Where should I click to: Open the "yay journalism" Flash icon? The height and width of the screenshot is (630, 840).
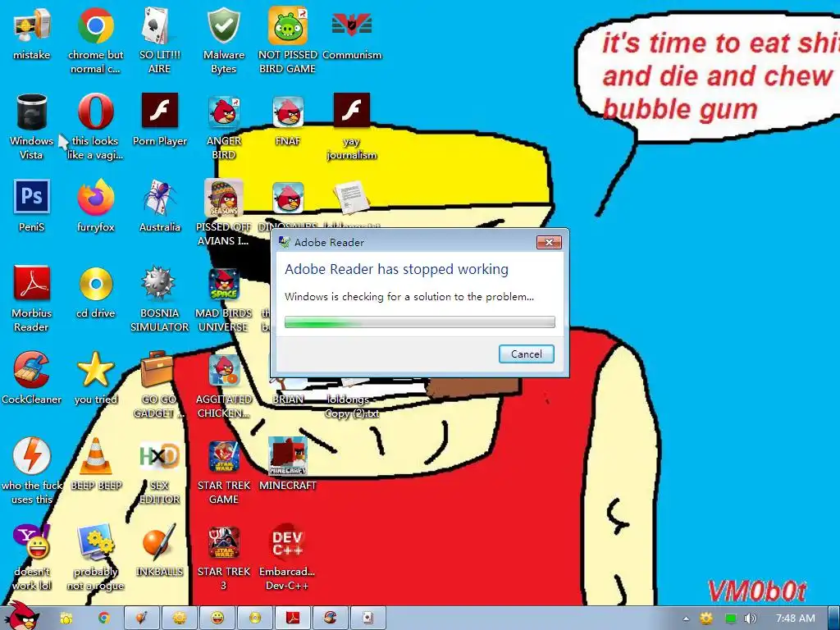[x=351, y=127]
